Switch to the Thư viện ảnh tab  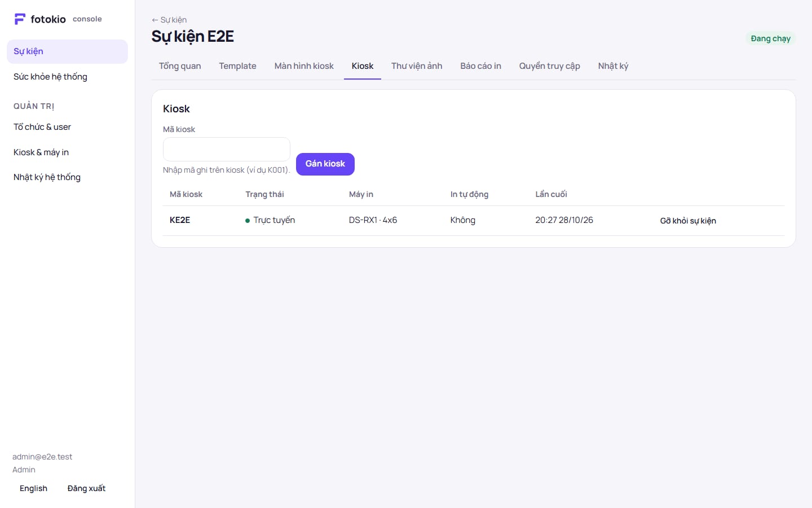tap(417, 66)
